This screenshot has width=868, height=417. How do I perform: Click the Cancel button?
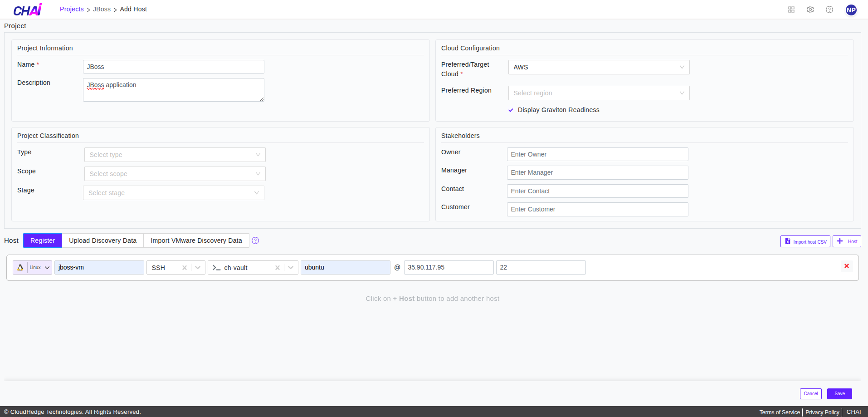tap(811, 394)
